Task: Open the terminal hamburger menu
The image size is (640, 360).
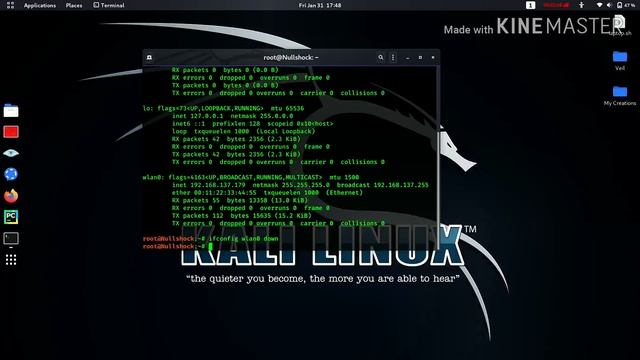Action: (393, 58)
